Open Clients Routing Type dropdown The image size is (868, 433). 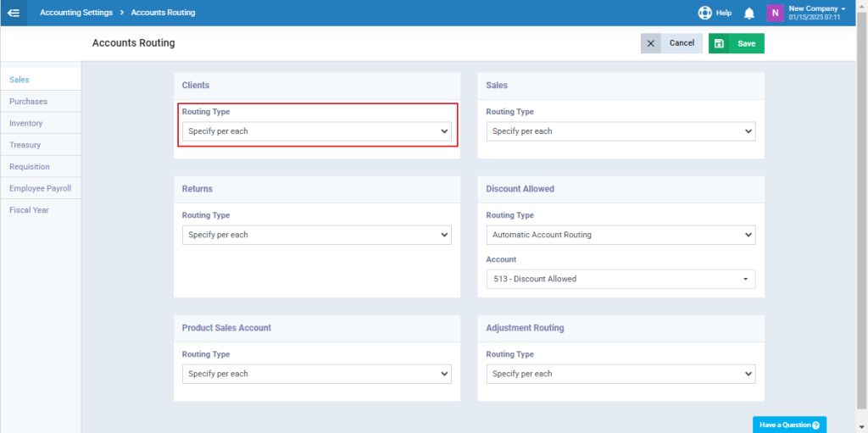tap(317, 131)
